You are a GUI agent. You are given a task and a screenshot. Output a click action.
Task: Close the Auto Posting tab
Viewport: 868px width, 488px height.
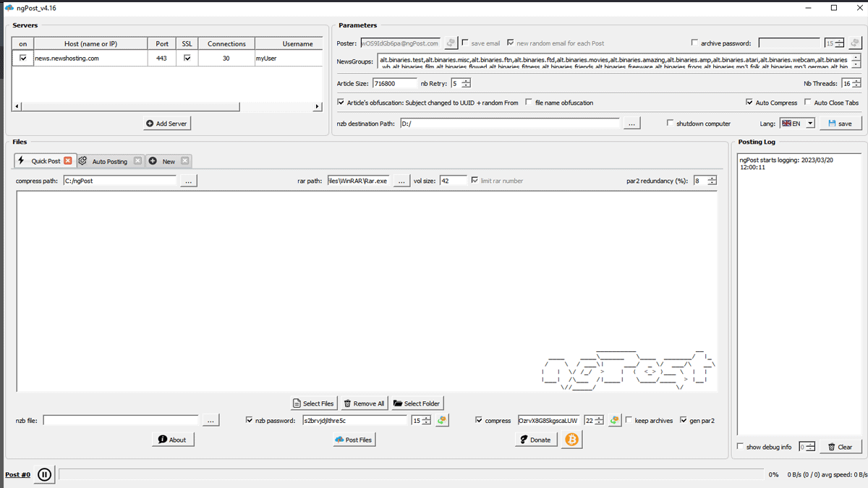[x=137, y=161]
